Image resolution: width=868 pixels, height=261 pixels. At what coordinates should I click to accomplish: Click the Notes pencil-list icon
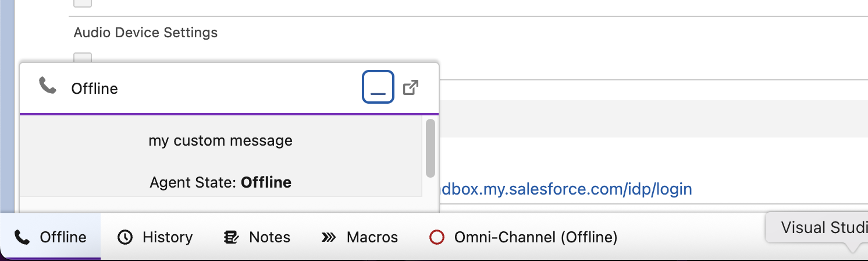[231, 237]
